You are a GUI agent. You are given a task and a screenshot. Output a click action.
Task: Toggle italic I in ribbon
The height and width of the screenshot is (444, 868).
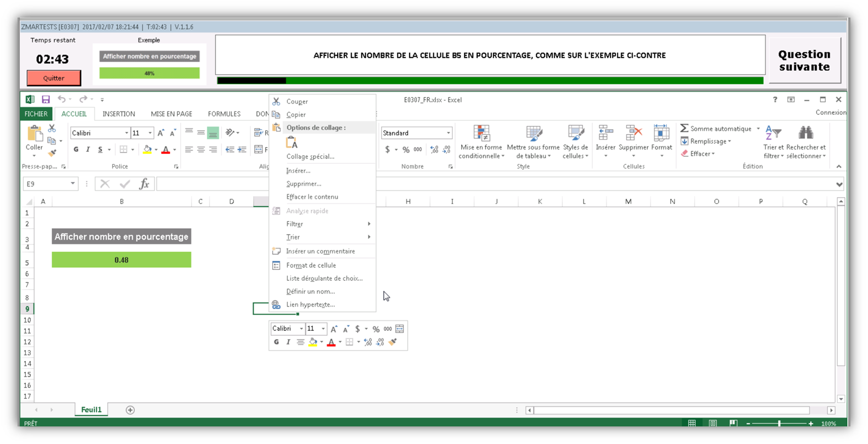click(x=88, y=149)
